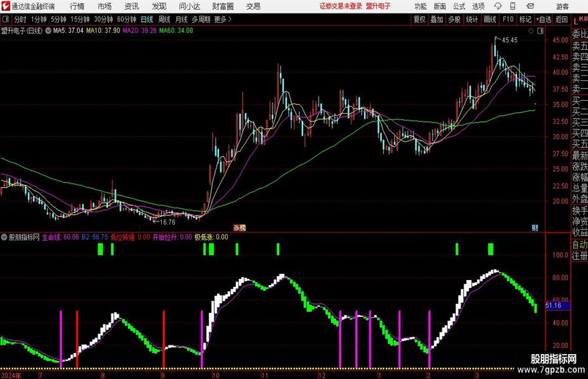588x379 pixels.
Task: Switch to 60分钟 period
Action: [127, 19]
